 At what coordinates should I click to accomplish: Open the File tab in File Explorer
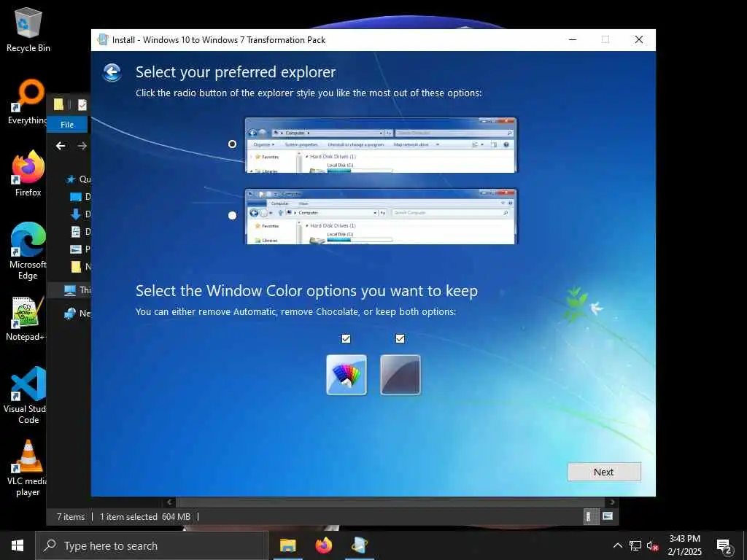67,124
